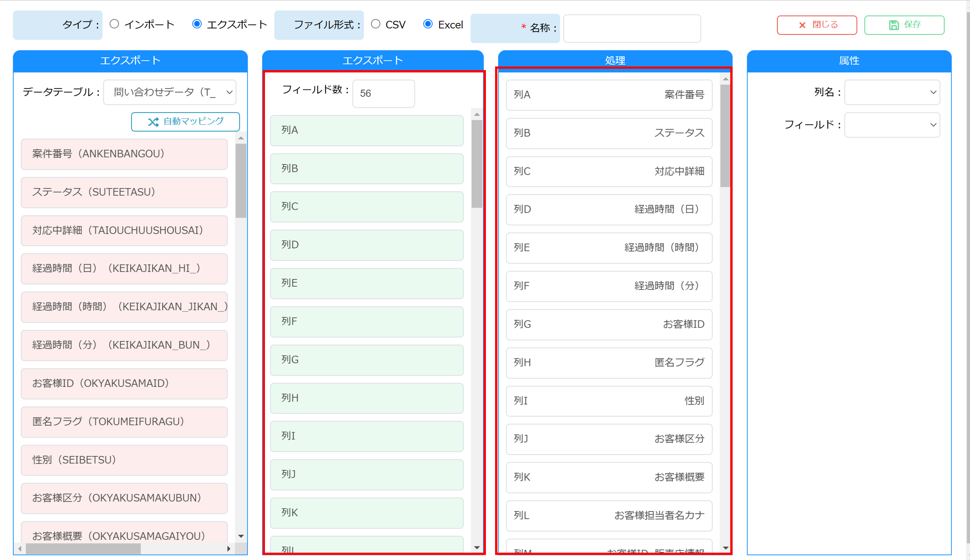The image size is (970, 560).
Task: Click green 列C item in export list
Action: tap(367, 207)
